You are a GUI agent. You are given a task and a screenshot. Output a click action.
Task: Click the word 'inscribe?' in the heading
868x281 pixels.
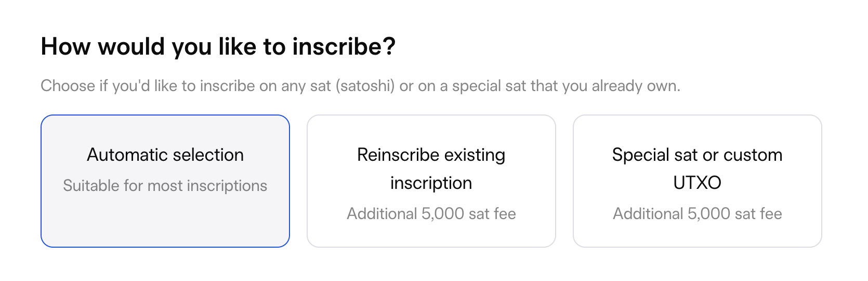pos(344,47)
